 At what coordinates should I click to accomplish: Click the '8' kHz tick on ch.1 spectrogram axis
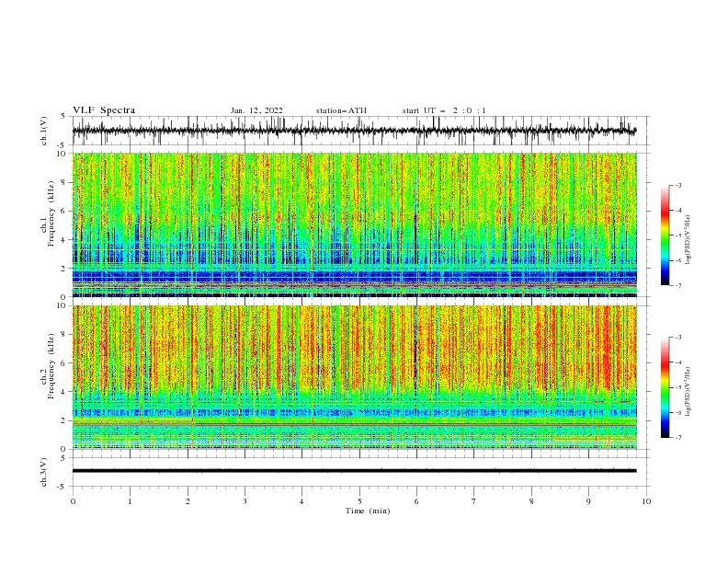tap(64, 182)
